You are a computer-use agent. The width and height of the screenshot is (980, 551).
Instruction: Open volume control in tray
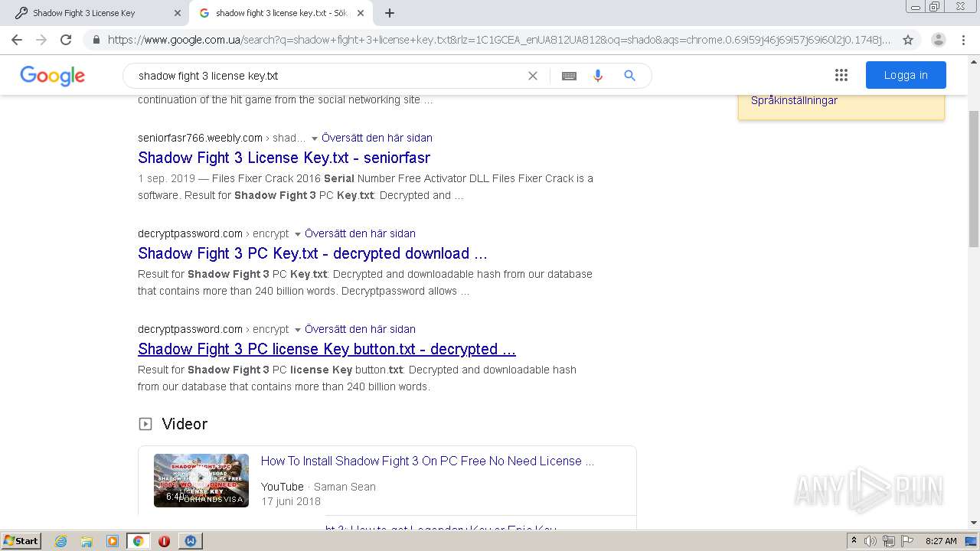click(871, 541)
